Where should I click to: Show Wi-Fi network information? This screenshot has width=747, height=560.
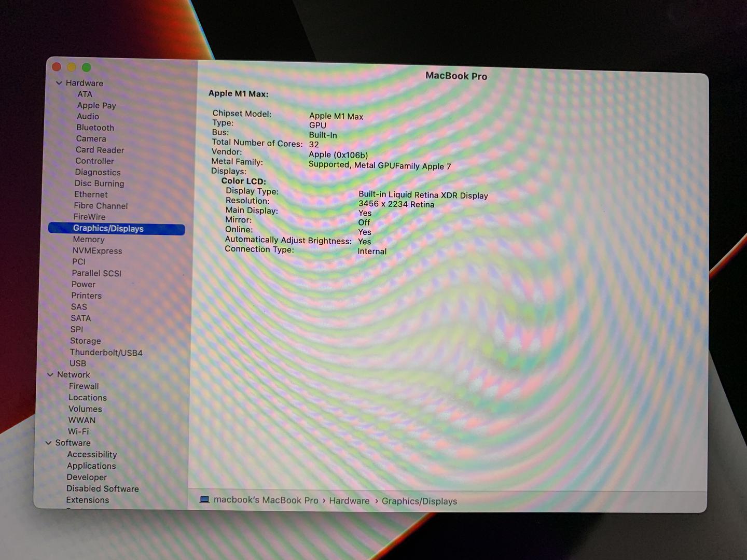[x=78, y=431]
